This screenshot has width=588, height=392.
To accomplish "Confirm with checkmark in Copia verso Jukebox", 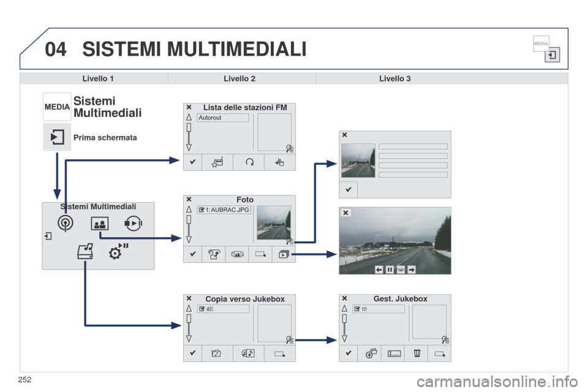I will (x=193, y=353).
